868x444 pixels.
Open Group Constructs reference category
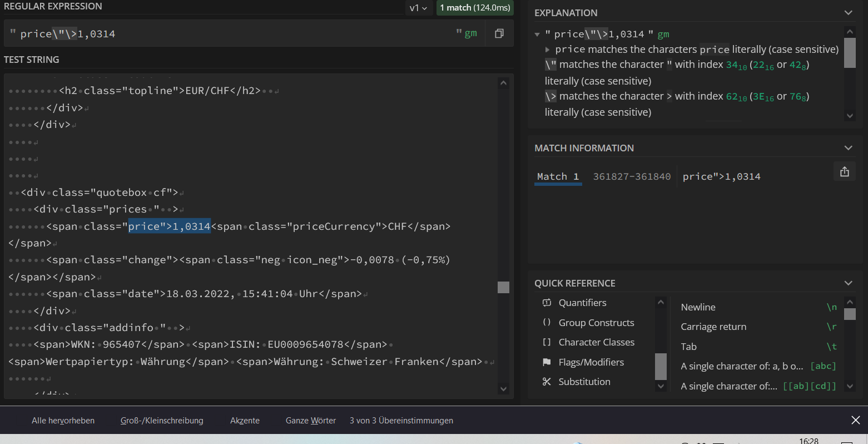596,323
